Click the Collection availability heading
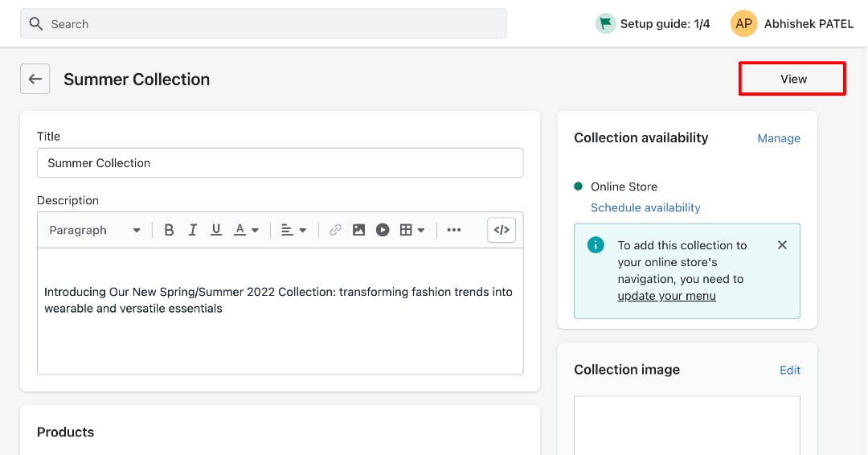Image resolution: width=868 pixels, height=455 pixels. (x=641, y=137)
